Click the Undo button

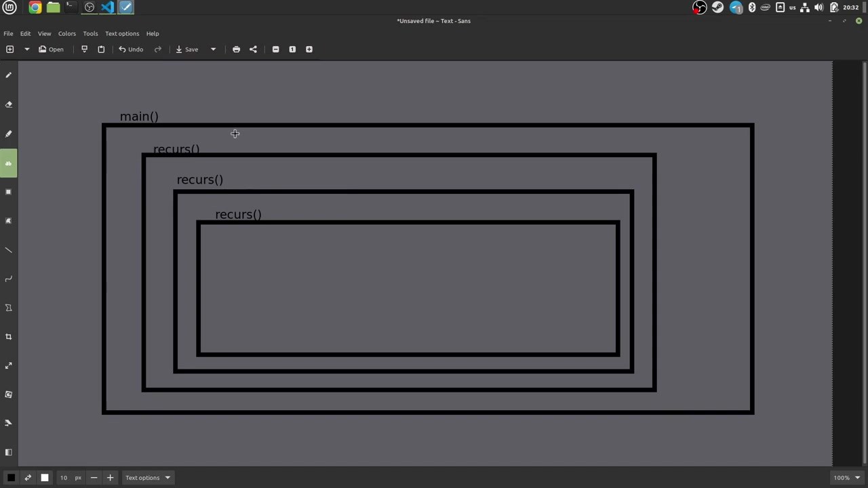pos(131,49)
